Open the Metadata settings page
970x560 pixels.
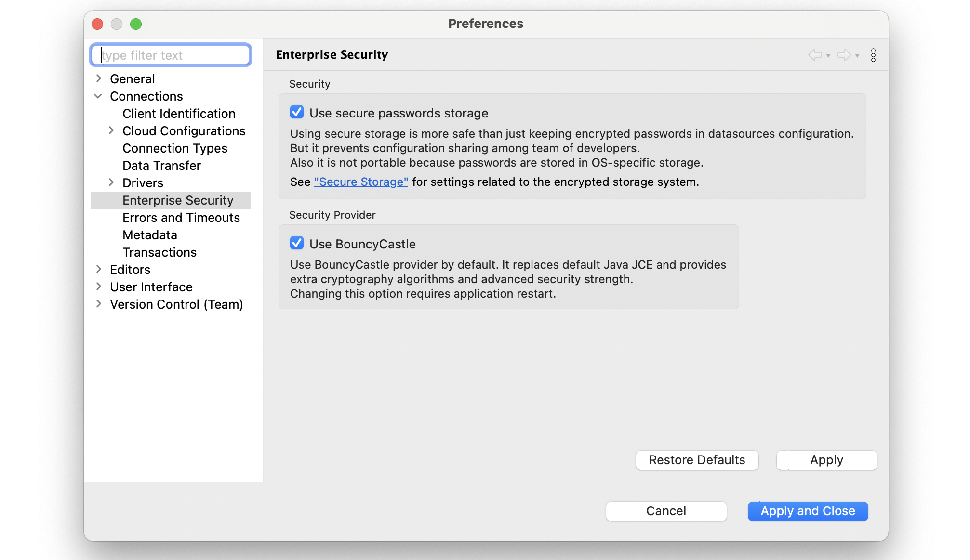click(149, 235)
